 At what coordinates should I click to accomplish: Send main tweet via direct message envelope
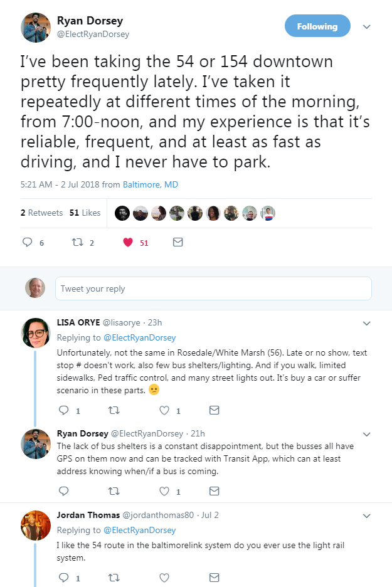[177, 242]
